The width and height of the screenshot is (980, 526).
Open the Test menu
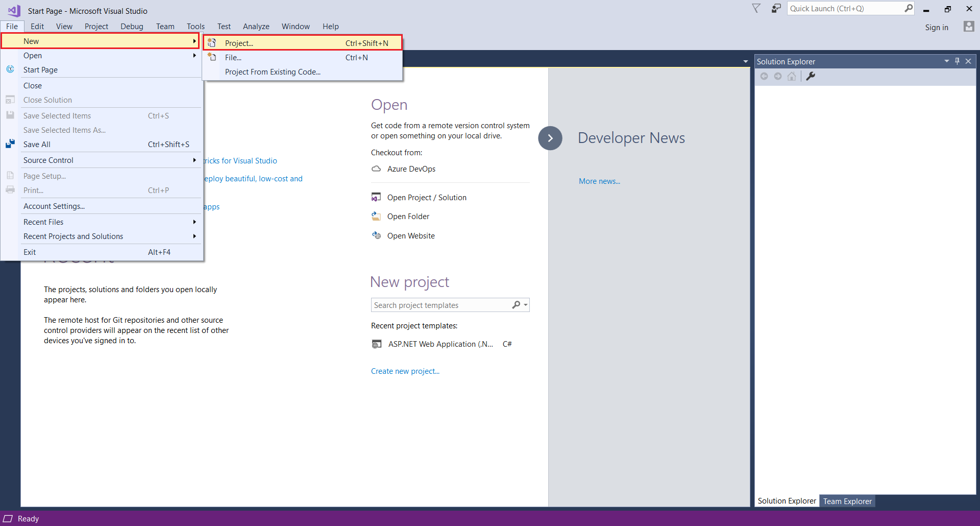[224, 26]
